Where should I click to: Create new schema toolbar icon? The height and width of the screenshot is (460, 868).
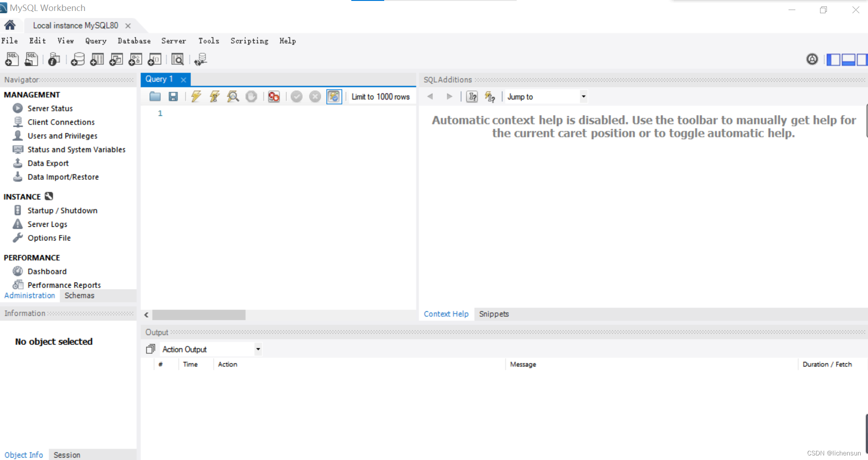point(78,59)
